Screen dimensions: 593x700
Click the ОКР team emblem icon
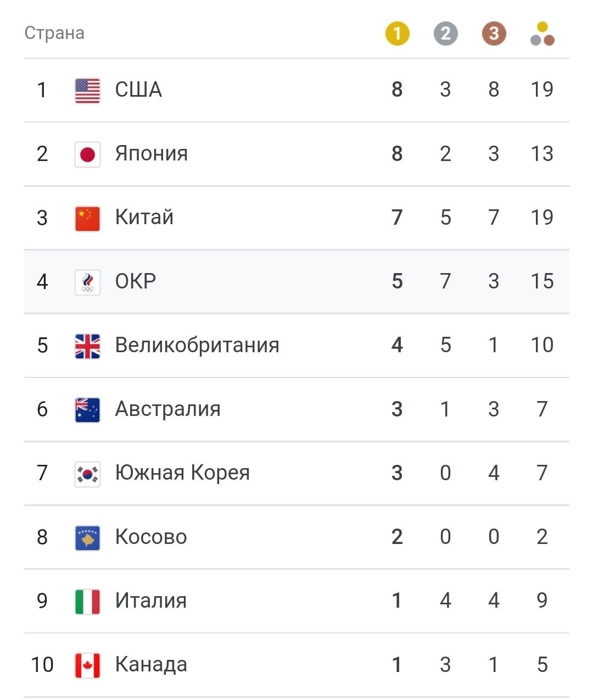coord(87,282)
